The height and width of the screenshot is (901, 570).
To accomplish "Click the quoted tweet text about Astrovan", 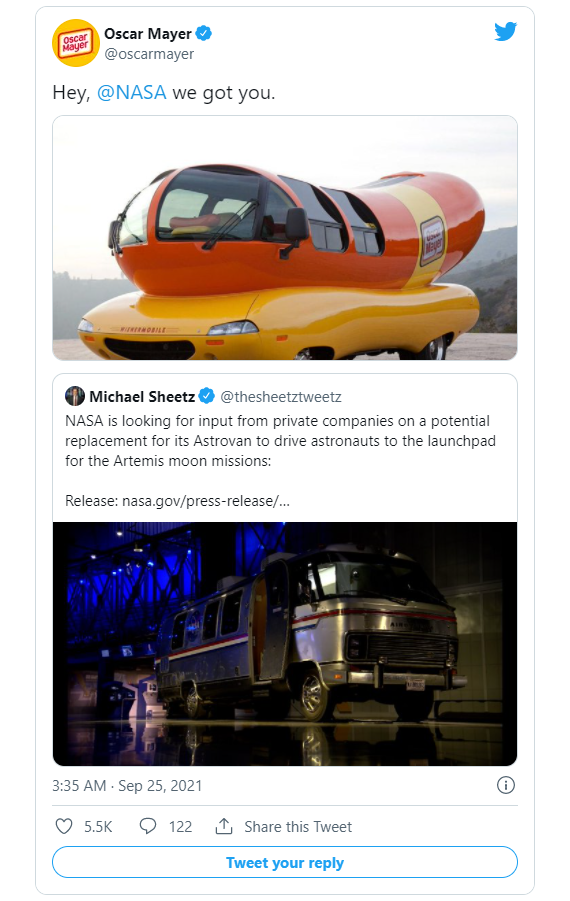I will 280,441.
